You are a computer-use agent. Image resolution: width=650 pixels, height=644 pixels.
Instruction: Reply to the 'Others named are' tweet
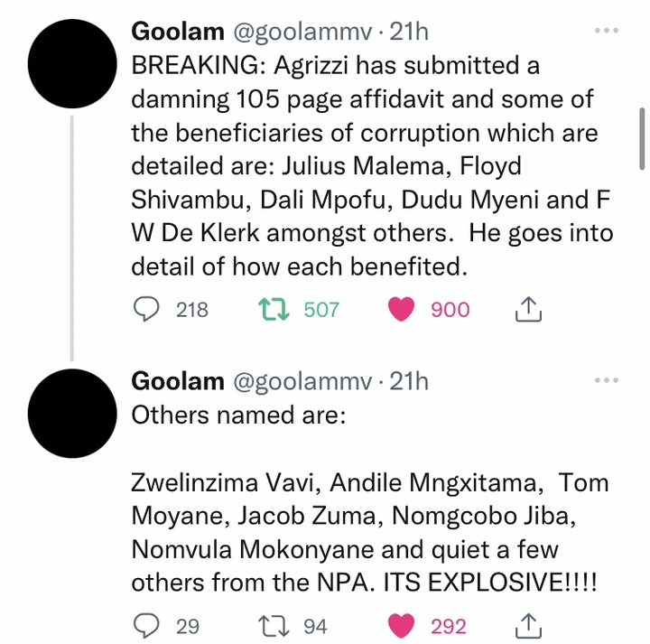[x=146, y=625]
